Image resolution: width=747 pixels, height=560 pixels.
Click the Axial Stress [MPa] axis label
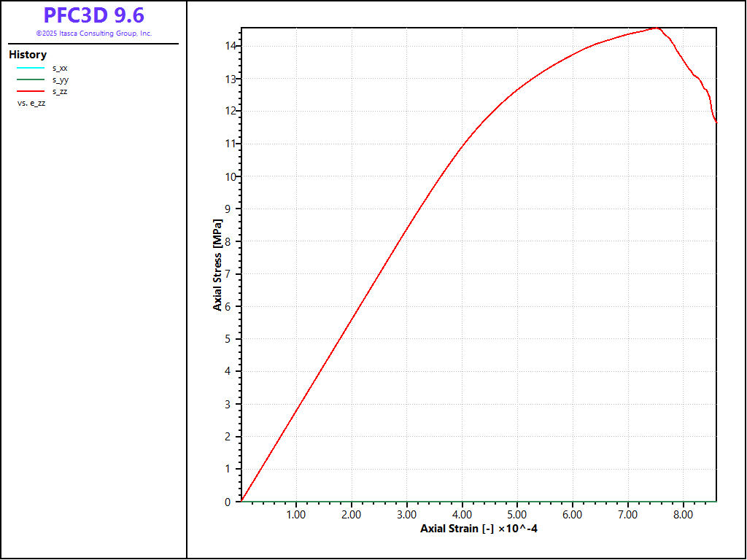(x=217, y=265)
